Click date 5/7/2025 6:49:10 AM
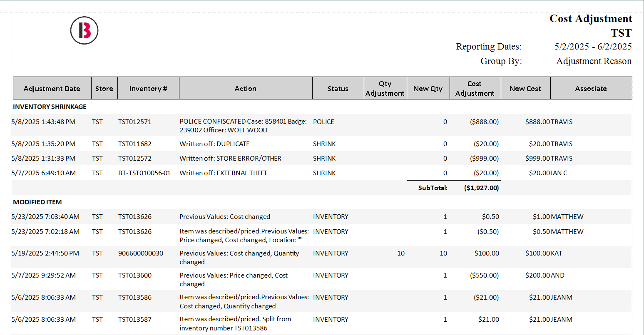Image resolution: width=644 pixels, height=335 pixels. tap(43, 173)
